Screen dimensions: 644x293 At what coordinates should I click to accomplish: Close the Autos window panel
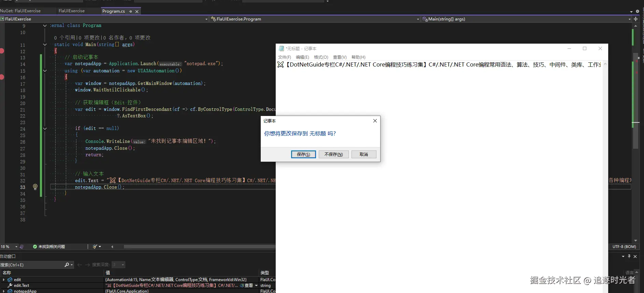[635, 257]
